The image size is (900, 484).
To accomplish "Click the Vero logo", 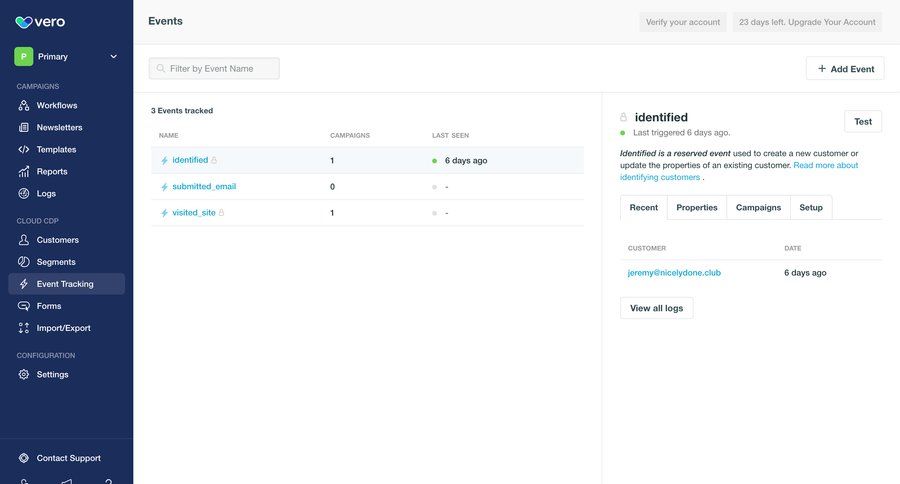I will [40, 22].
